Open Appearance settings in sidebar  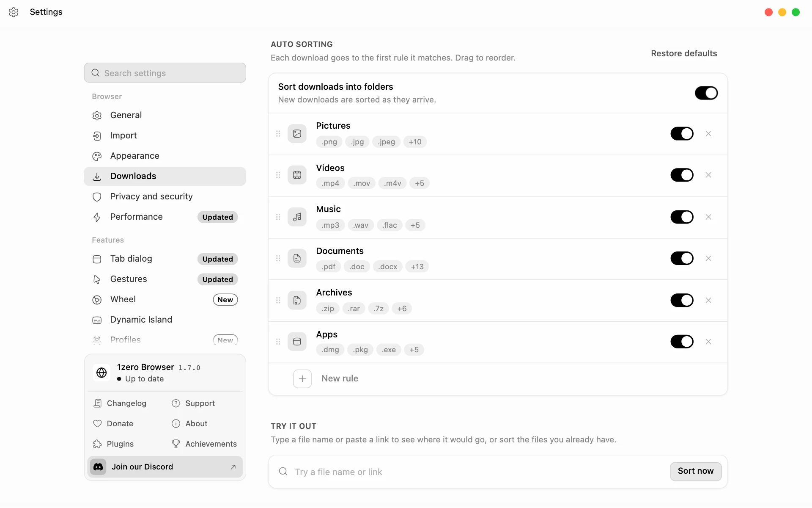click(165, 156)
